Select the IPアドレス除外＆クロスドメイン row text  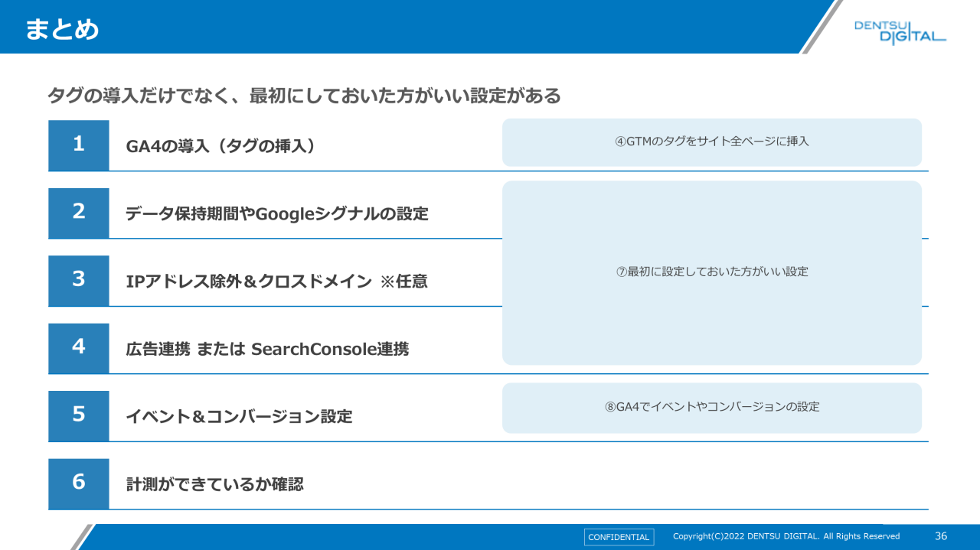[x=276, y=282]
